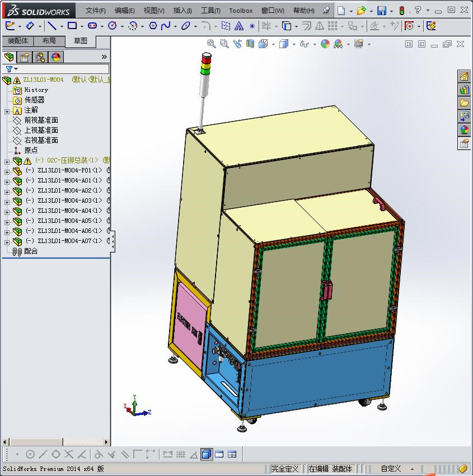
Task: Select the ZL13L01-M004 root assembly
Action: click(44, 80)
